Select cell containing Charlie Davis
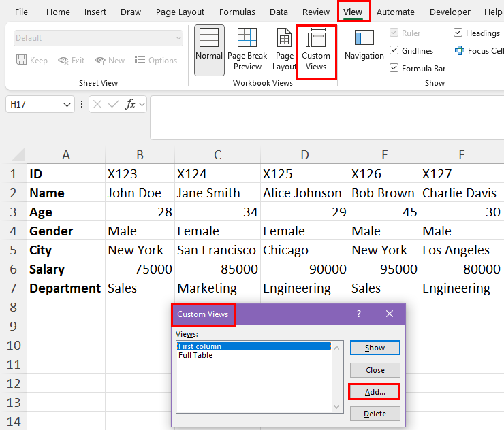This screenshot has width=504, height=430. tap(461, 193)
